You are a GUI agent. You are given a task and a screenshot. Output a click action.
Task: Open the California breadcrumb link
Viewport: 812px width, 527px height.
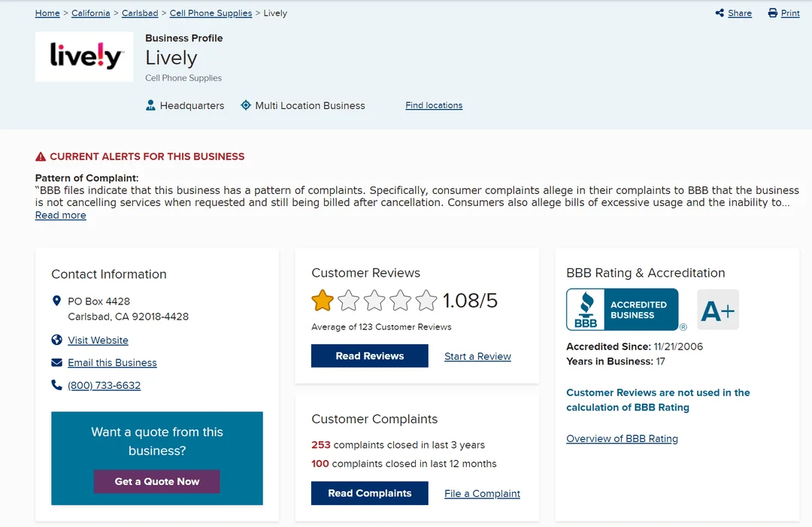[x=91, y=13]
